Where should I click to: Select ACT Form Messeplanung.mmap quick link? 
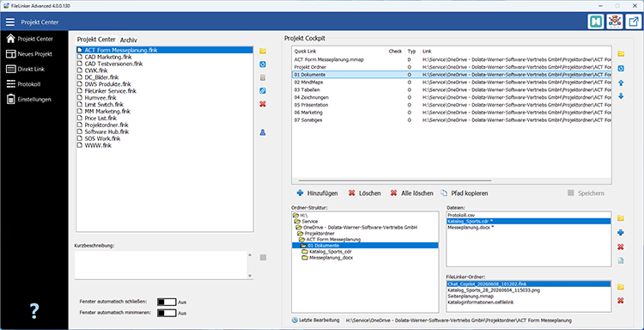click(452, 59)
